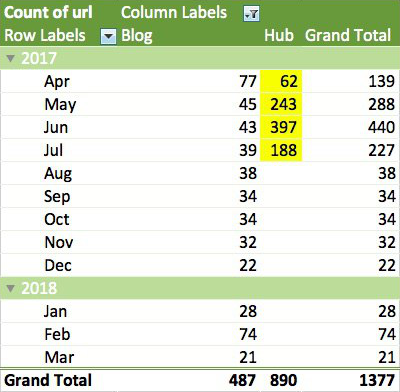Select the yellow Hub cell for April

click(x=281, y=81)
